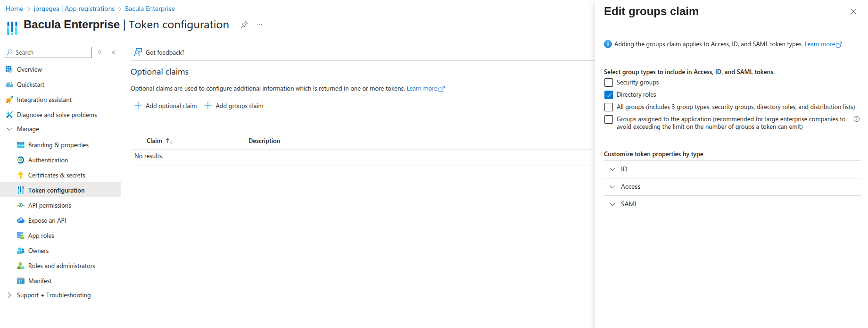Check the All groups checkbox

click(x=609, y=107)
